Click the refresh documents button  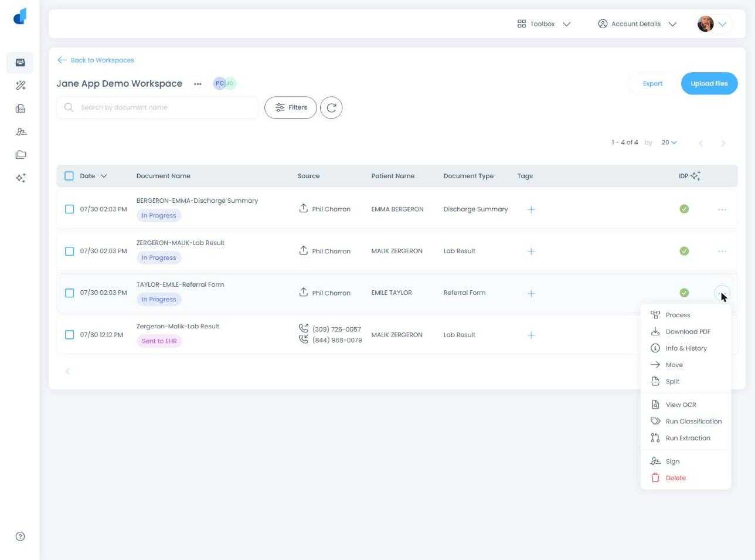click(331, 107)
